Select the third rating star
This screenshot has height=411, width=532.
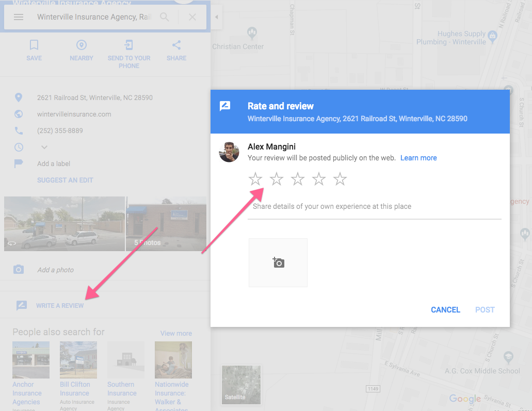point(298,179)
